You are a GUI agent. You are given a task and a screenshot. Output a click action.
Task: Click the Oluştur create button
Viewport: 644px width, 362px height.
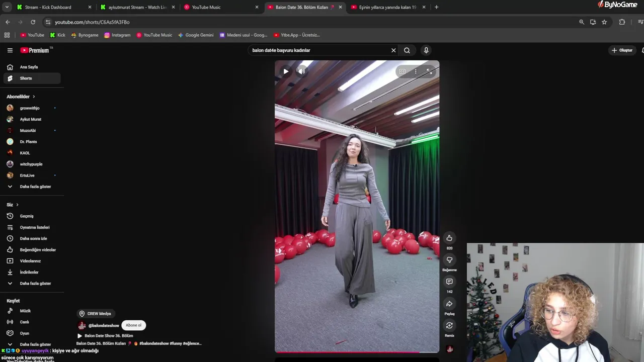(x=622, y=50)
